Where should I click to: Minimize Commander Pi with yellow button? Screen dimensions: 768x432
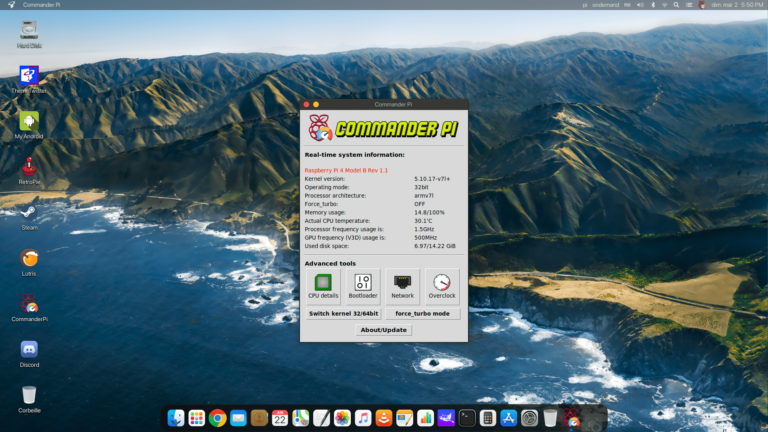click(x=316, y=104)
